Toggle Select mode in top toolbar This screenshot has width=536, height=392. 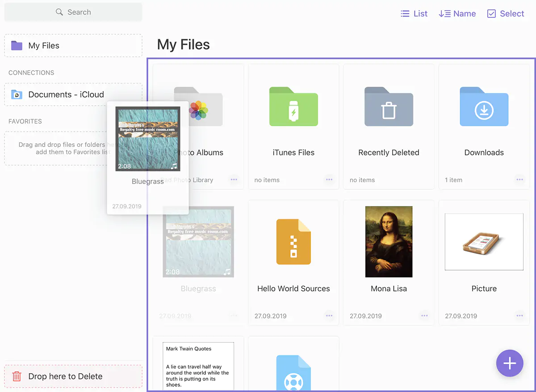(505, 14)
